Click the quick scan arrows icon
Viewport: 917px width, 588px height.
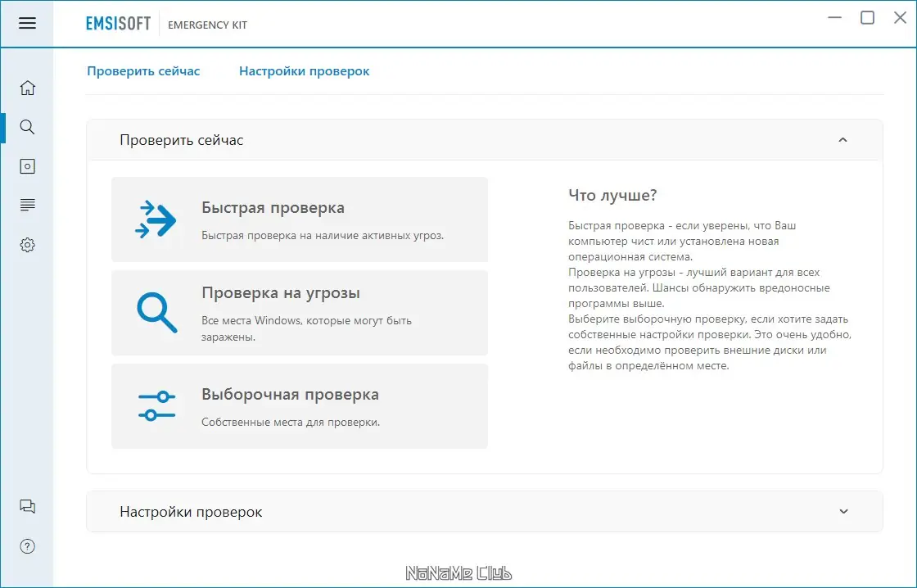[x=156, y=219]
